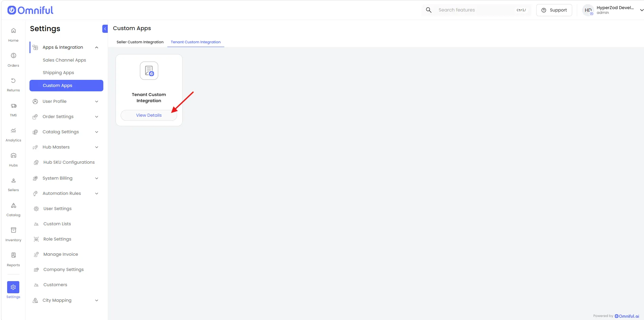Click the View Details button

pyautogui.click(x=149, y=115)
